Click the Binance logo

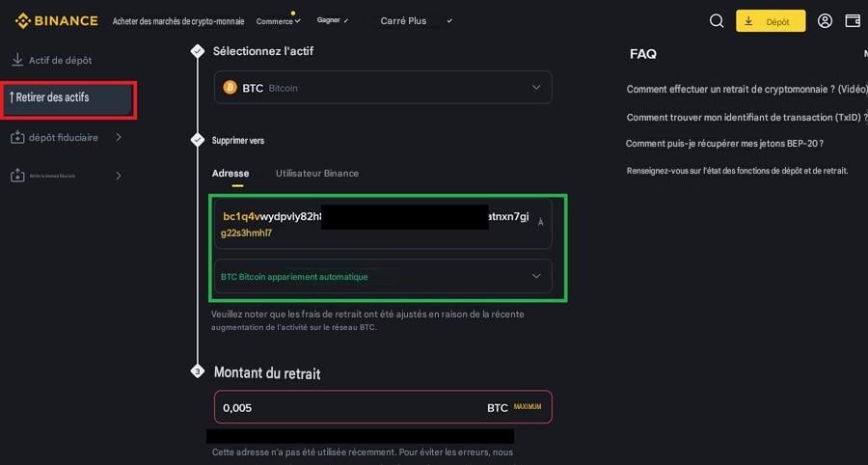click(x=57, y=21)
